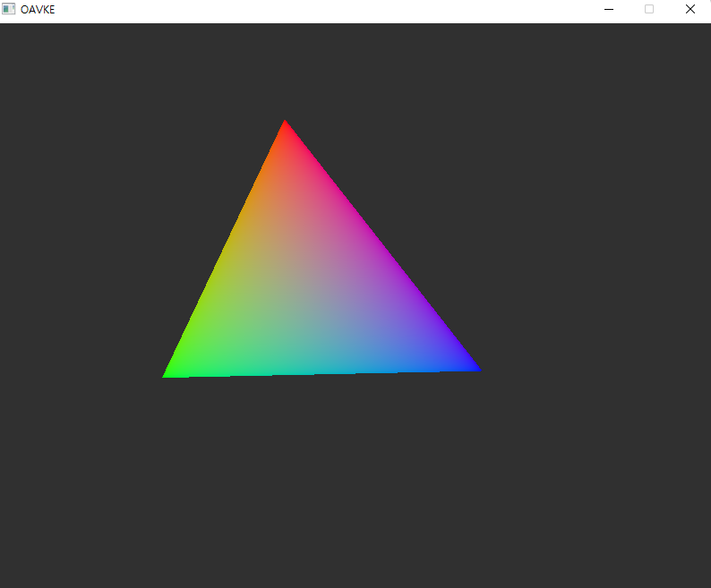
Task: Close the OAVKE window
Action: pyautogui.click(x=690, y=9)
